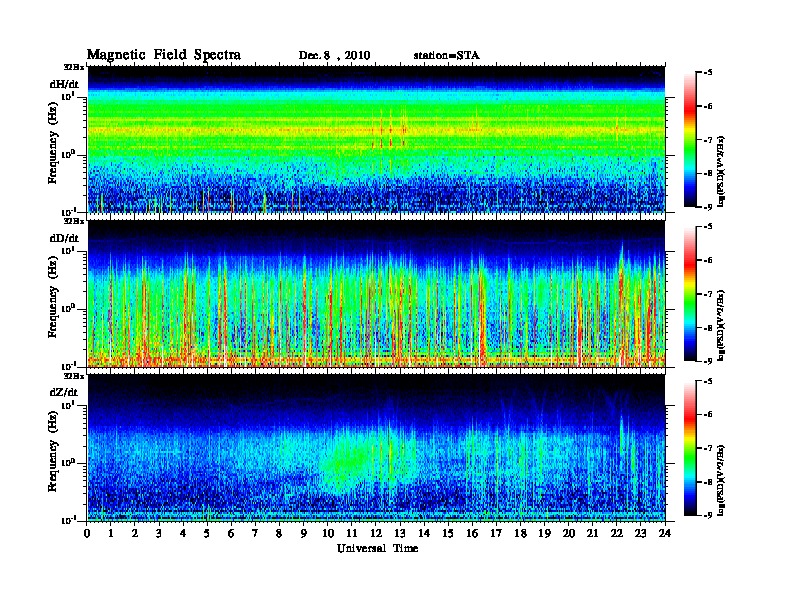Click the "Dec. 8 , 2010" date text

[334, 56]
